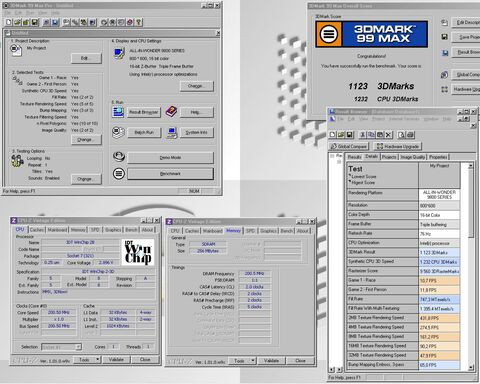This screenshot has height=384, width=480.
Task: Click Global Compare button in Result Browser toolbar
Action: (349, 146)
